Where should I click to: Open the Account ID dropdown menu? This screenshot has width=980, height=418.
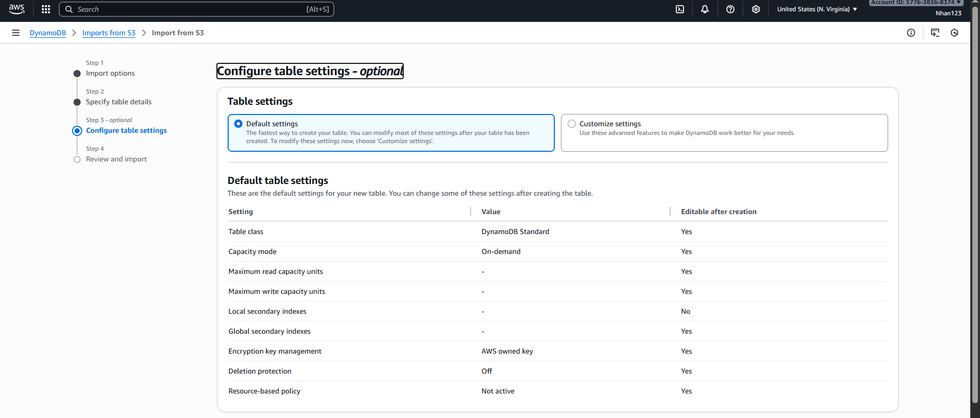(x=916, y=3)
